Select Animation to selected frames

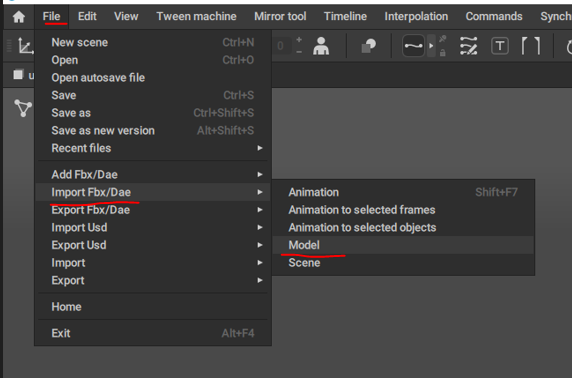pos(403,210)
